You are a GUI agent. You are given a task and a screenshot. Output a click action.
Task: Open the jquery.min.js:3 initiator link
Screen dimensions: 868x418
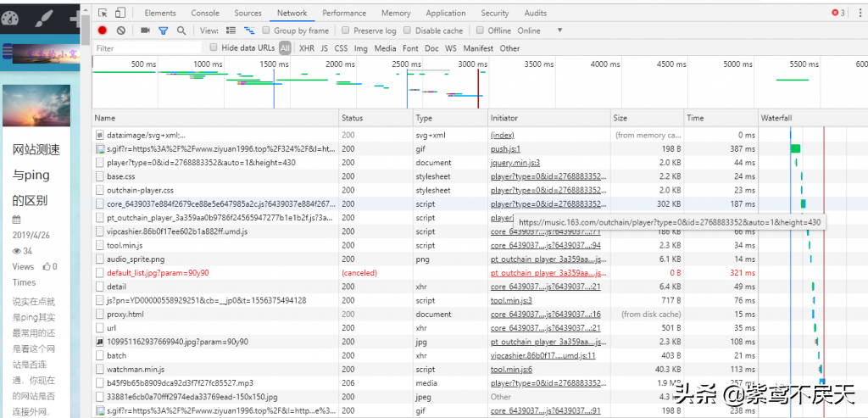pyautogui.click(x=515, y=163)
